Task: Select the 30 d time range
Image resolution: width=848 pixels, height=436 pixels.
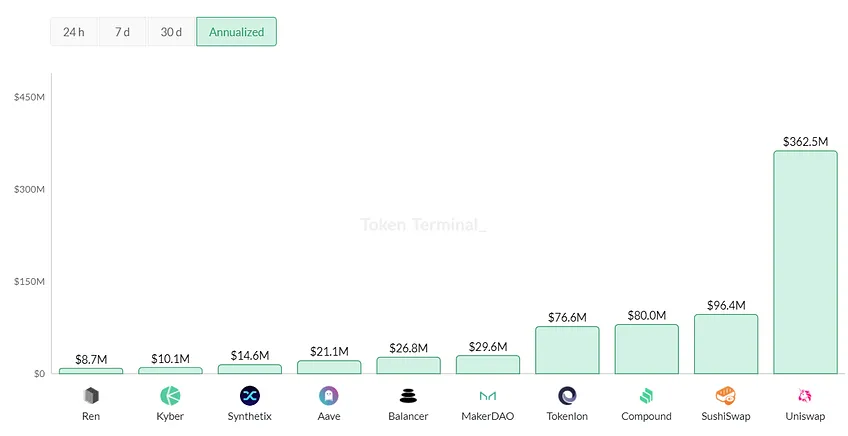Action: point(171,32)
